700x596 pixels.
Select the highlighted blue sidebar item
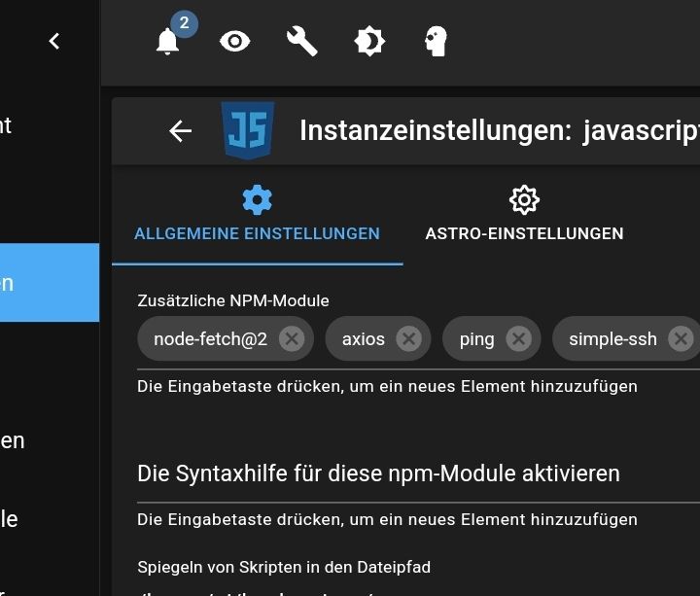(x=50, y=283)
